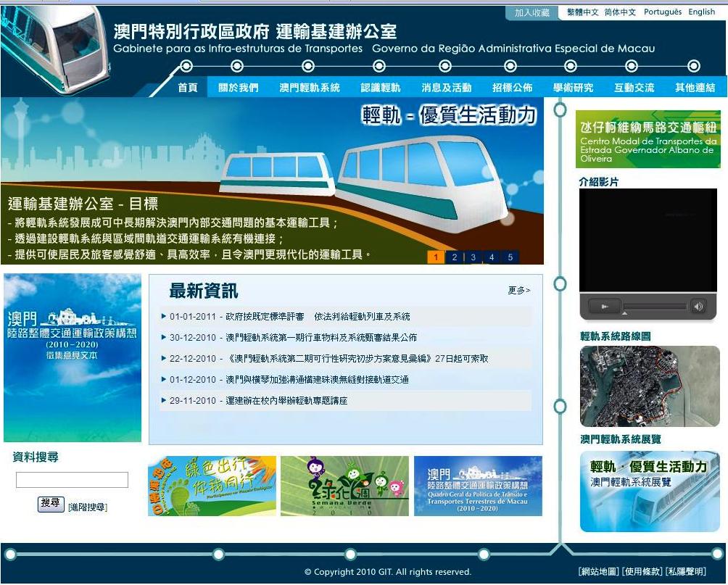Click the search text input field
The image size is (728, 585).
click(x=72, y=480)
